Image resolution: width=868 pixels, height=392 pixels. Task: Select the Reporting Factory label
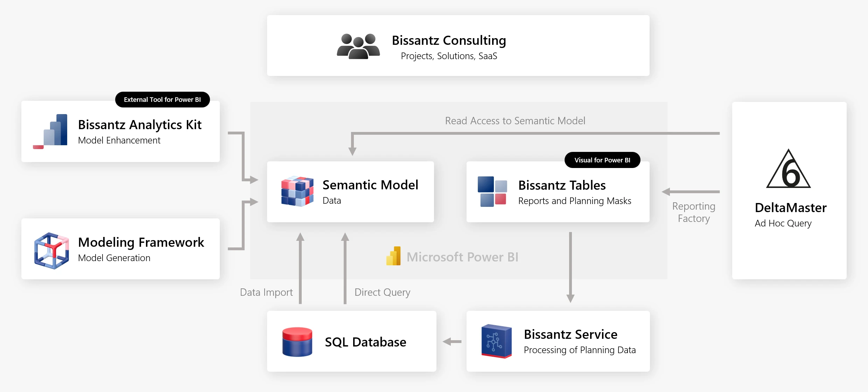point(694,212)
